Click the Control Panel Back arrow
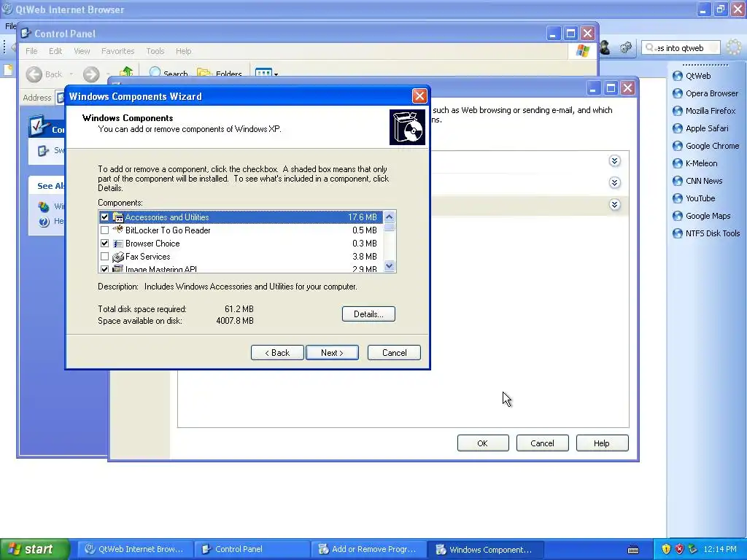 pos(34,74)
